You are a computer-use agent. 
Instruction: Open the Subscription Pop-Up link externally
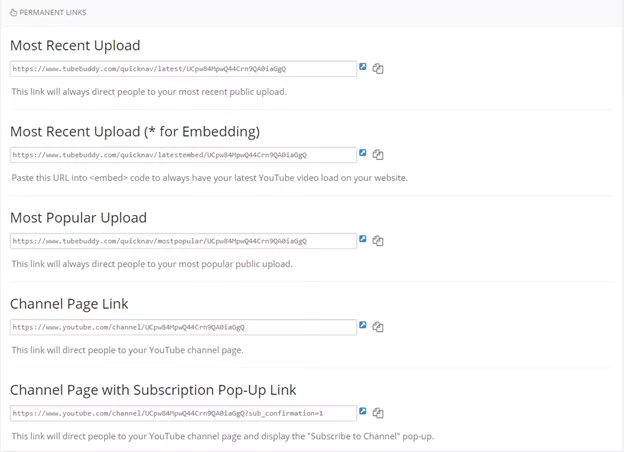363,411
